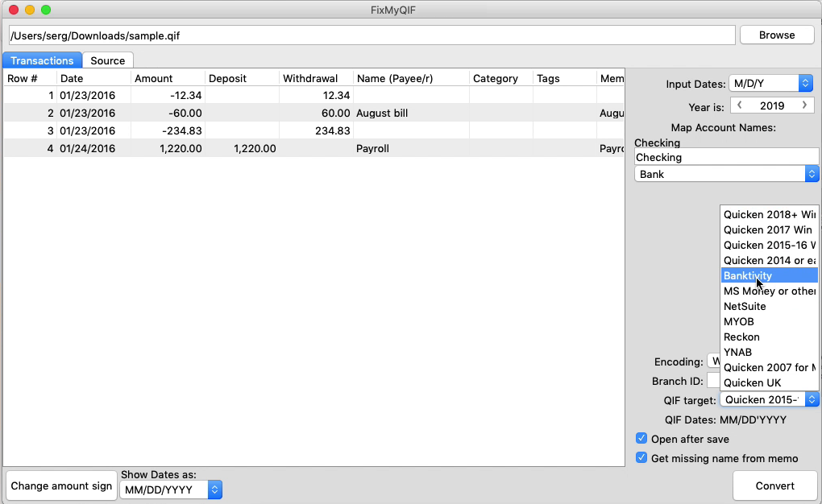Select NetSuite in target list
Image resolution: width=822 pixels, height=504 pixels.
pyautogui.click(x=769, y=306)
